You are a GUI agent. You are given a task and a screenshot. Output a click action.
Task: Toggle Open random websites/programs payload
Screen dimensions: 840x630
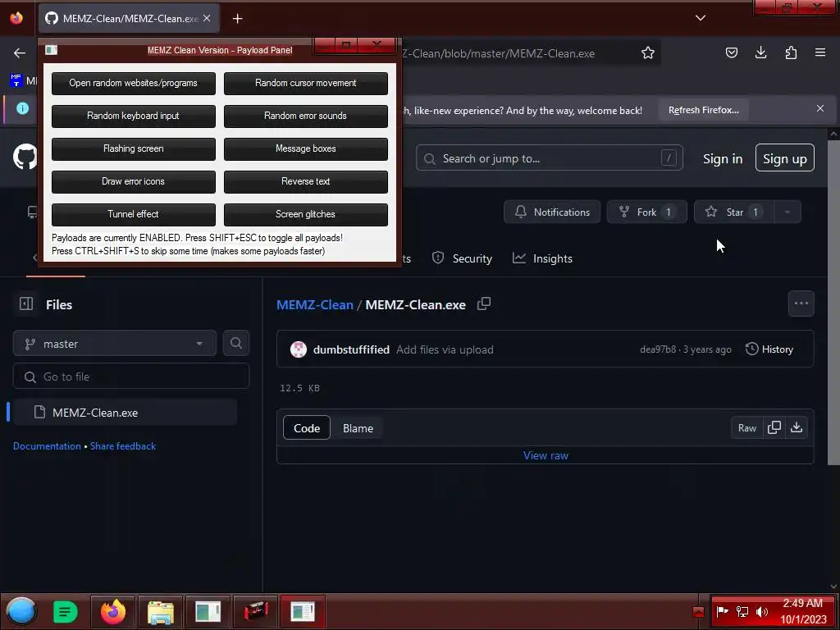click(134, 83)
